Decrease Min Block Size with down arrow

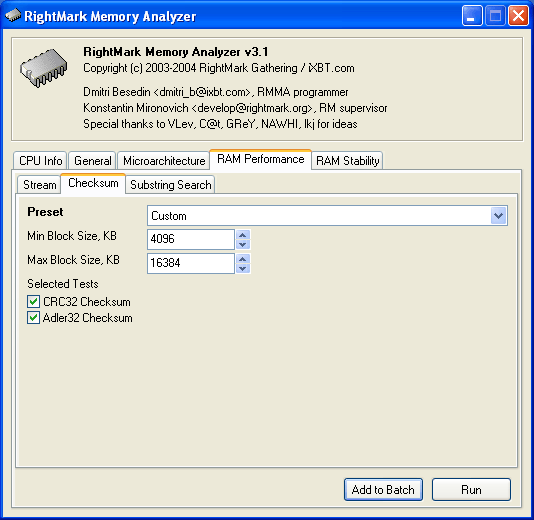point(243,244)
